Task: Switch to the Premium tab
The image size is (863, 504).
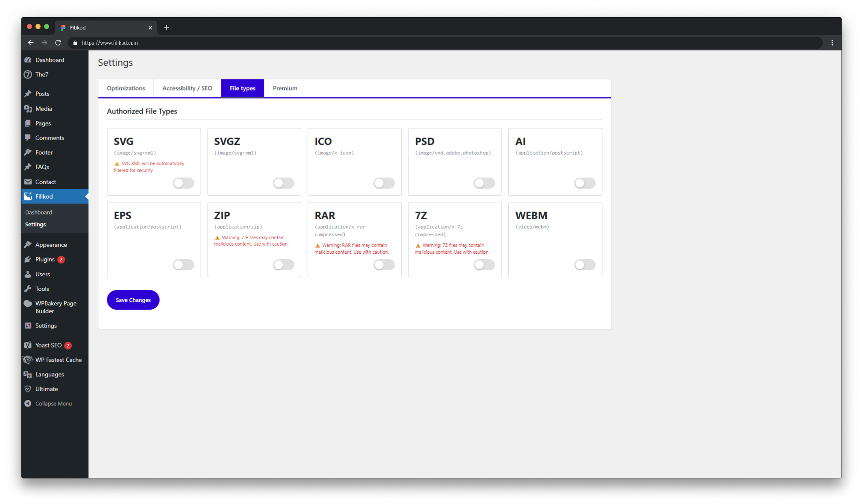Action: (285, 88)
